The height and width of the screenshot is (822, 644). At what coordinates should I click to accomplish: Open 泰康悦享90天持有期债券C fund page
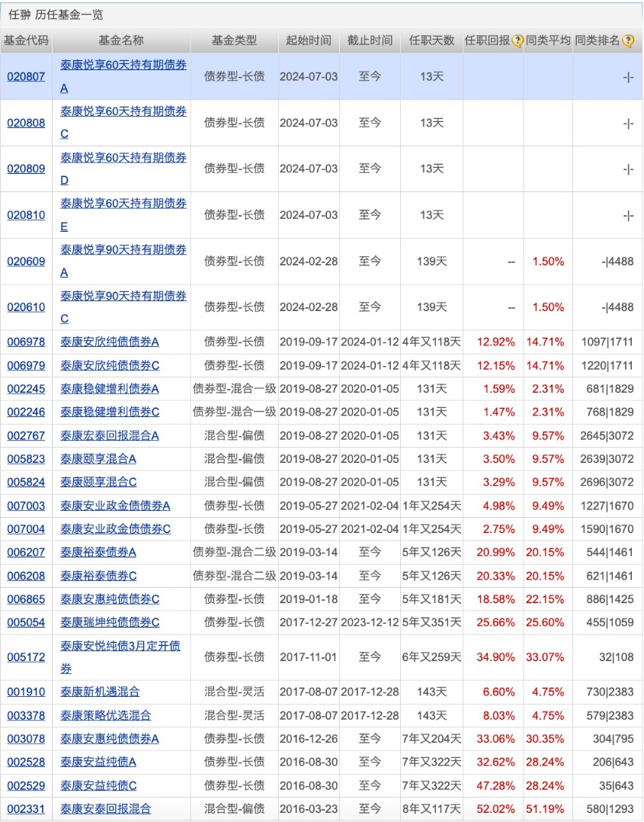coord(123,307)
